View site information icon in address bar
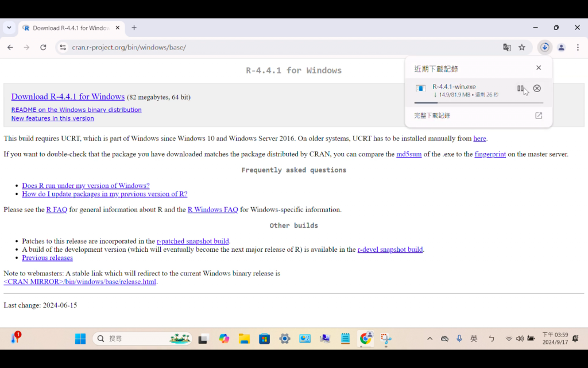 63,47
